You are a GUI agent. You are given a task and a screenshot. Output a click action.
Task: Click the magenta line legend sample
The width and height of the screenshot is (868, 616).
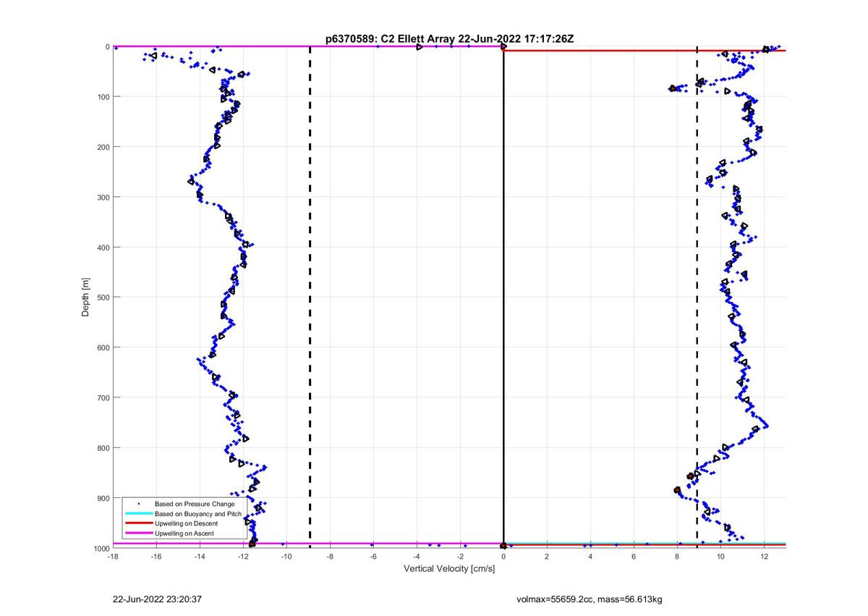[x=138, y=533]
